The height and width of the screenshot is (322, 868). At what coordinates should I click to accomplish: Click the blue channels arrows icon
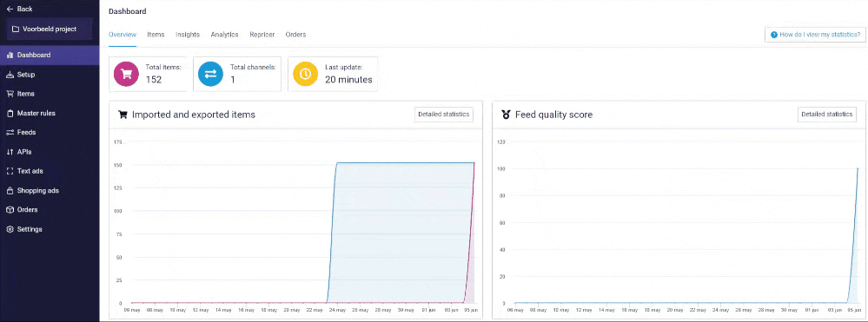pos(210,75)
